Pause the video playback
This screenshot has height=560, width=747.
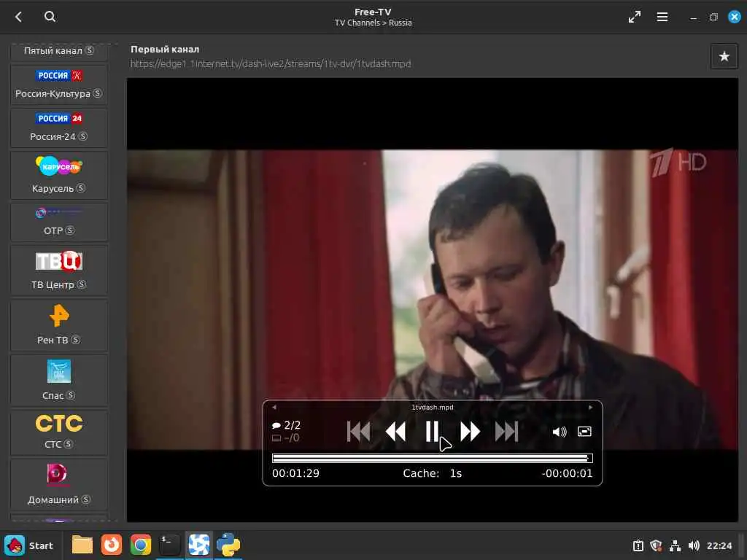click(432, 432)
